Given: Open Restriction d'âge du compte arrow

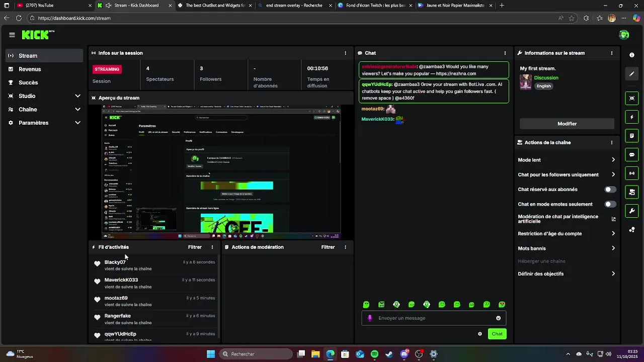Looking at the screenshot, I should pos(613,233).
